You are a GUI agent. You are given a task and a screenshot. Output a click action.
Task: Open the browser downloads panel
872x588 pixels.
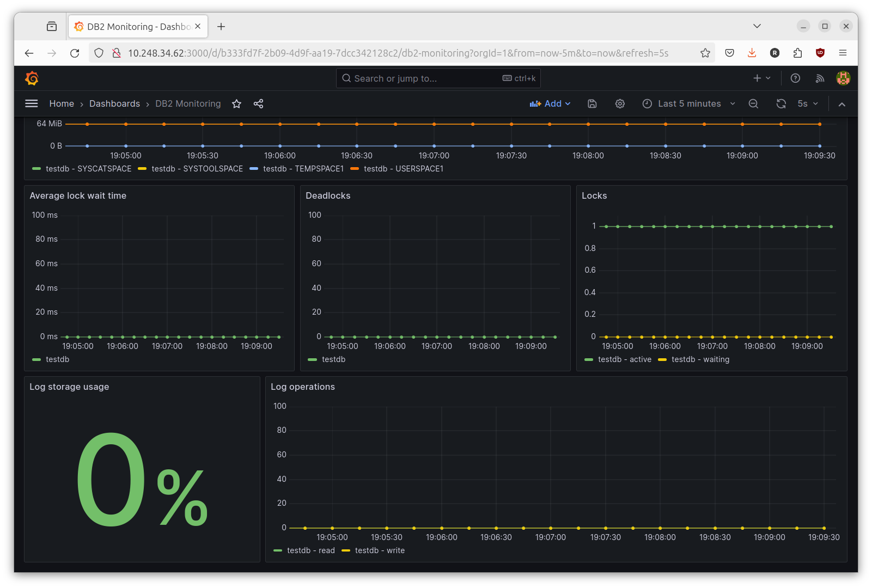click(x=752, y=53)
